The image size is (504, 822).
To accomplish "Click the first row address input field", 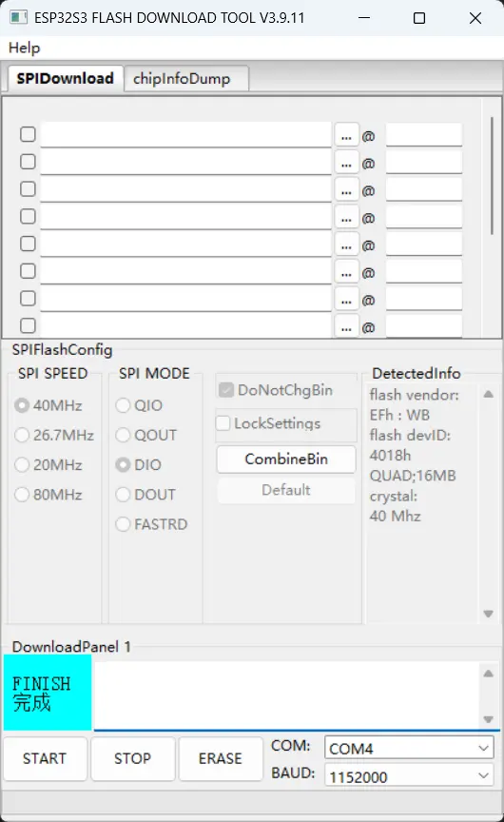I will [x=424, y=135].
